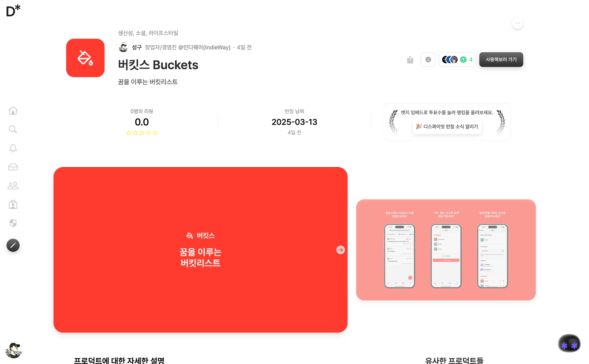The height and width of the screenshot is (364, 589).
Task: Click the 사용해보러 가기 button
Action: pos(501,59)
